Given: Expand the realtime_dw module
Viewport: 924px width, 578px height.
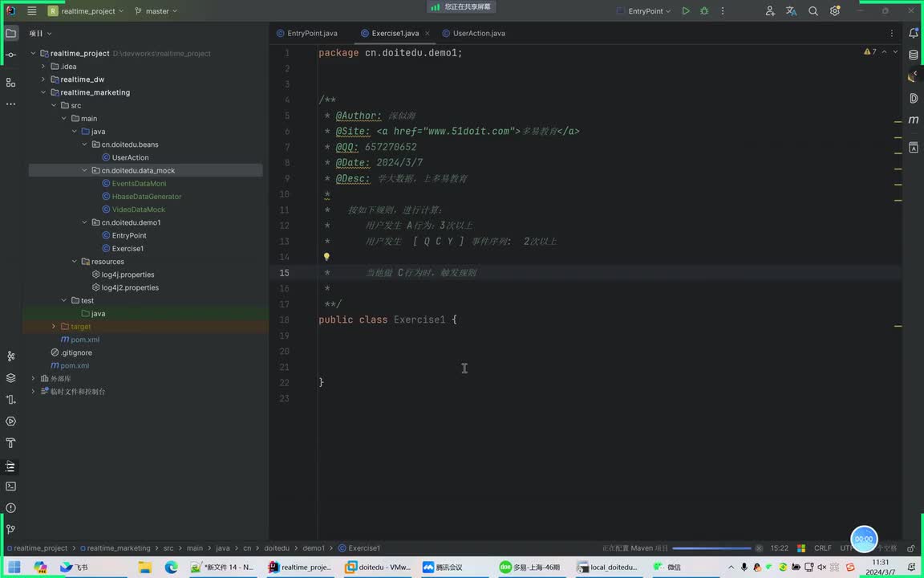Looking at the screenshot, I should 43,79.
